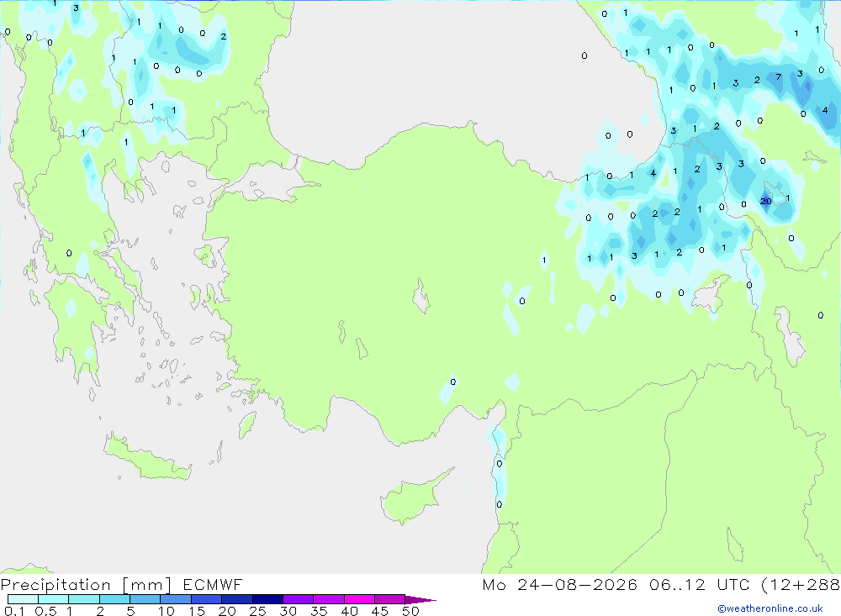
Task: Select the 2–5 mm legend color swatch
Action: (114, 599)
